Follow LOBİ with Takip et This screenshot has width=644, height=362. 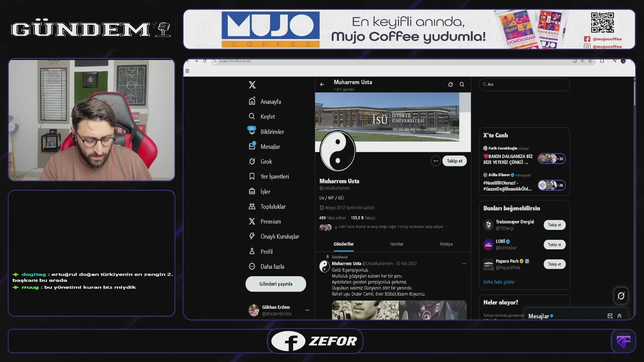coord(554,245)
